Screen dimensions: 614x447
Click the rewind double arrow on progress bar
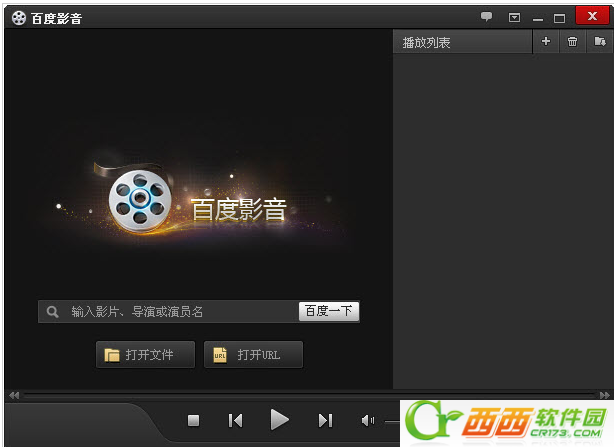pyautogui.click(x=14, y=395)
